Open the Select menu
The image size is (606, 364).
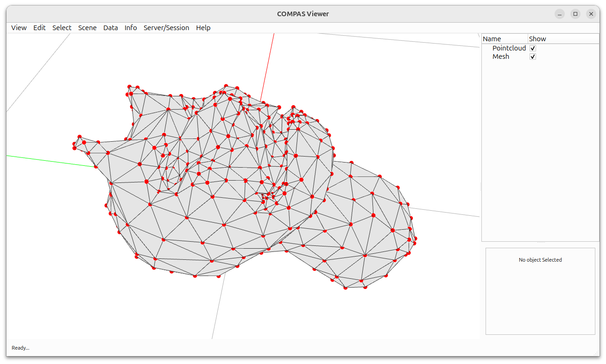(62, 28)
